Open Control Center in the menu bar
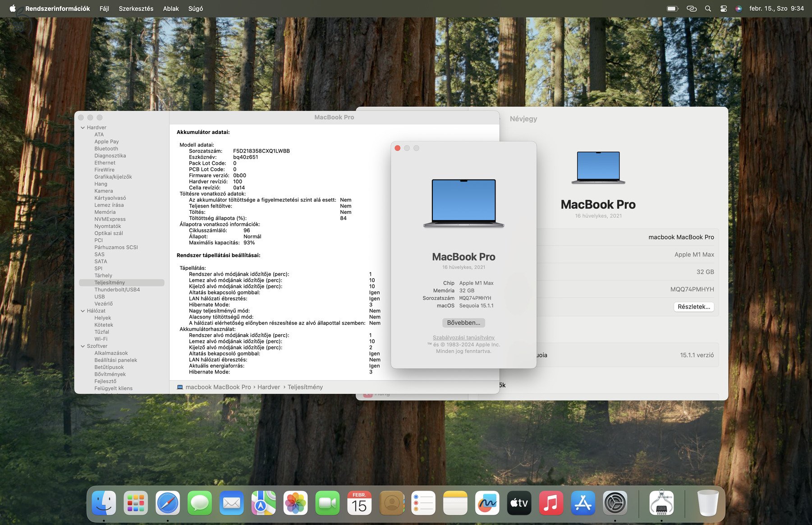812x525 pixels. (724, 9)
